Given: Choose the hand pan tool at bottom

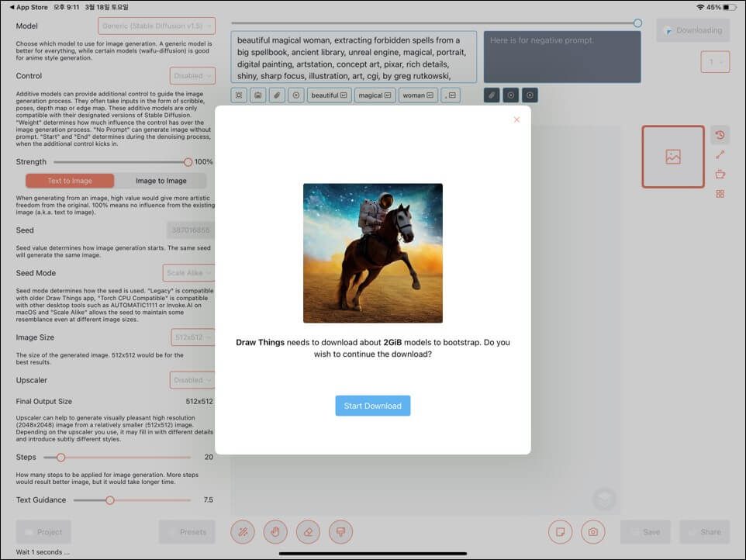Looking at the screenshot, I should 275,532.
